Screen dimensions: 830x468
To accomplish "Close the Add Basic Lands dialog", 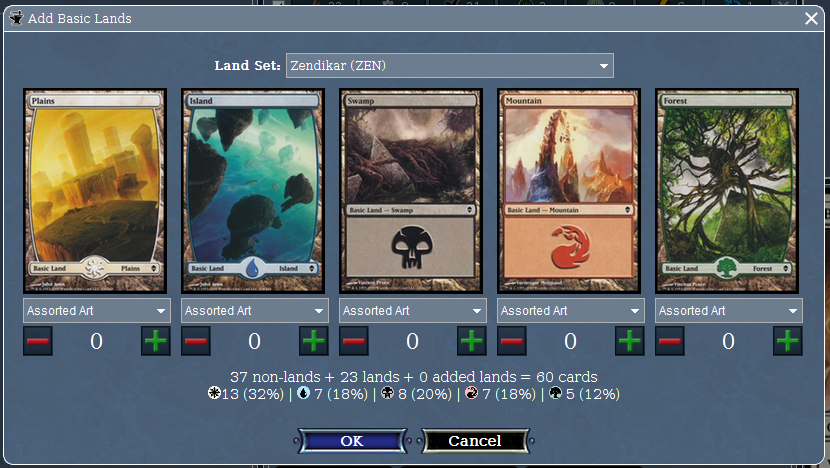I will click(x=811, y=19).
